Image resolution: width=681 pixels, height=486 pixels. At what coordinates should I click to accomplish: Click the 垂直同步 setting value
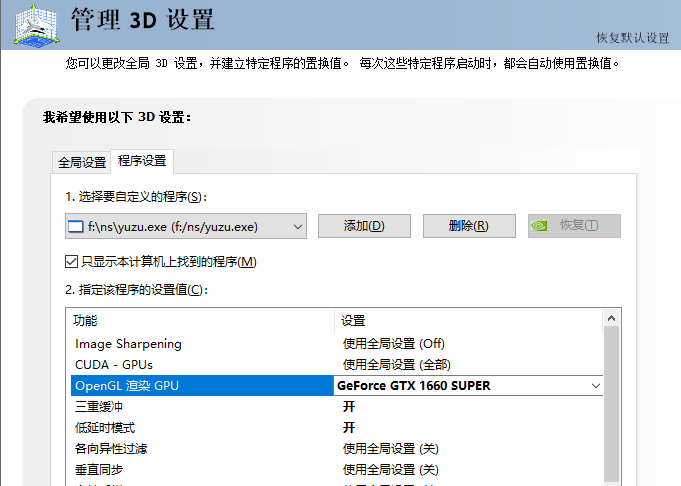390,469
